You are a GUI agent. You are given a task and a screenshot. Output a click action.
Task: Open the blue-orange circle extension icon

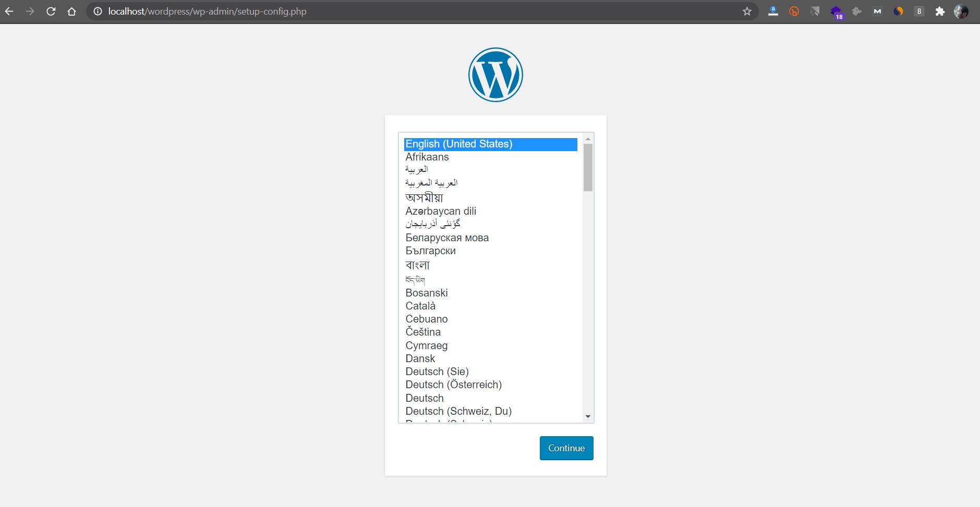coord(898,11)
